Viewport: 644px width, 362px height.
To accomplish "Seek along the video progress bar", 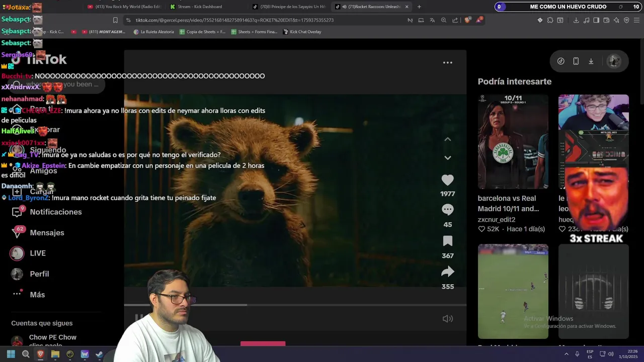I will [295, 305].
